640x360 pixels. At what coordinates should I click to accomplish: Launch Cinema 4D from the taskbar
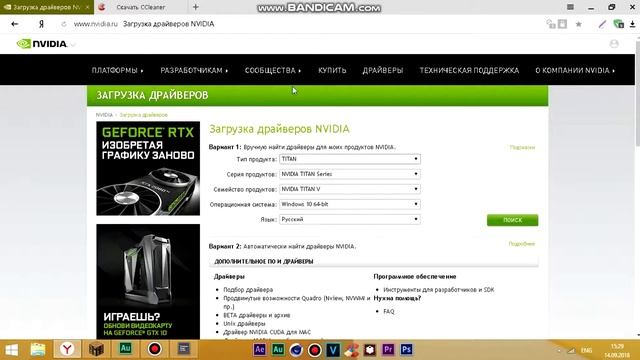pos(296,350)
